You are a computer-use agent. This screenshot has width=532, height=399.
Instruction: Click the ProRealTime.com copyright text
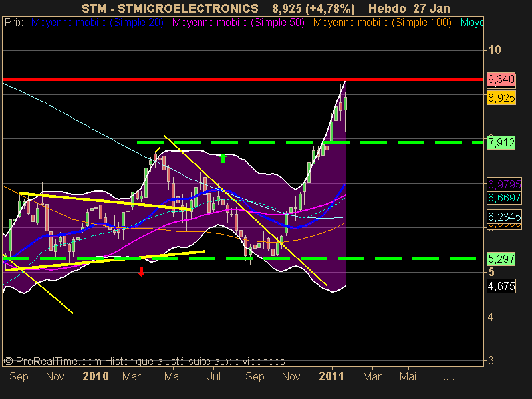click(x=144, y=361)
